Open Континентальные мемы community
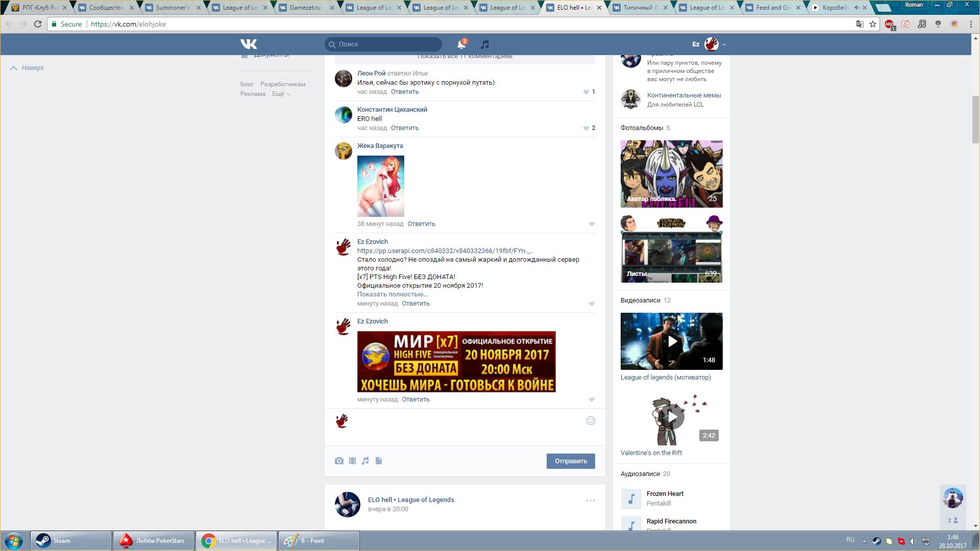This screenshot has height=551, width=980. point(684,95)
